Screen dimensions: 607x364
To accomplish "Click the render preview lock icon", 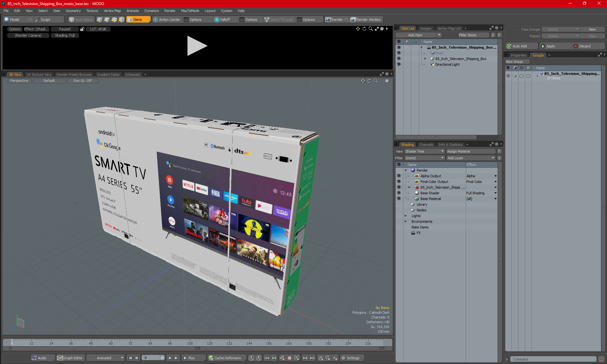I will pyautogui.click(x=82, y=29).
